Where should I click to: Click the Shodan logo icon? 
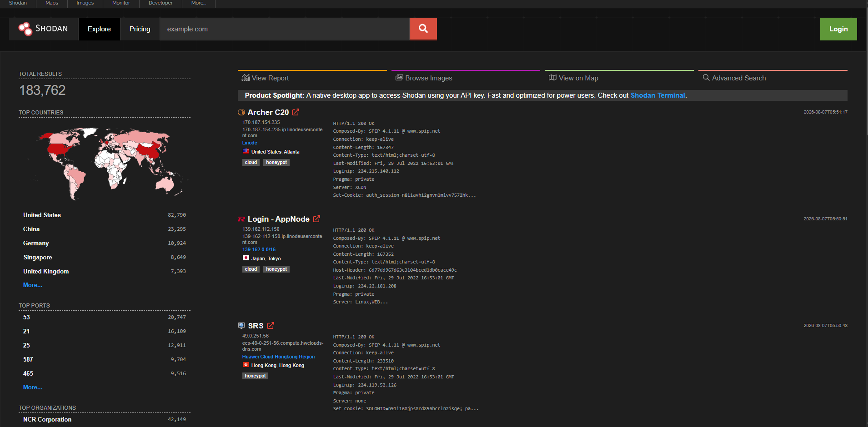25,29
